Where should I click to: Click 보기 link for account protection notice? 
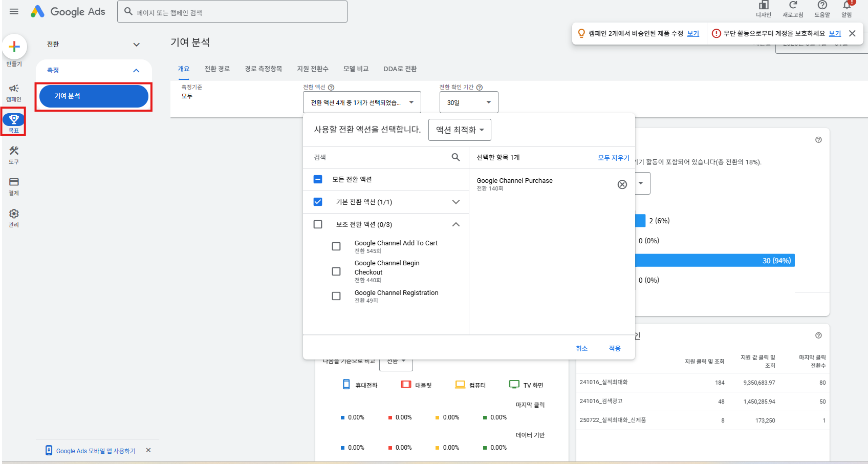click(x=835, y=33)
